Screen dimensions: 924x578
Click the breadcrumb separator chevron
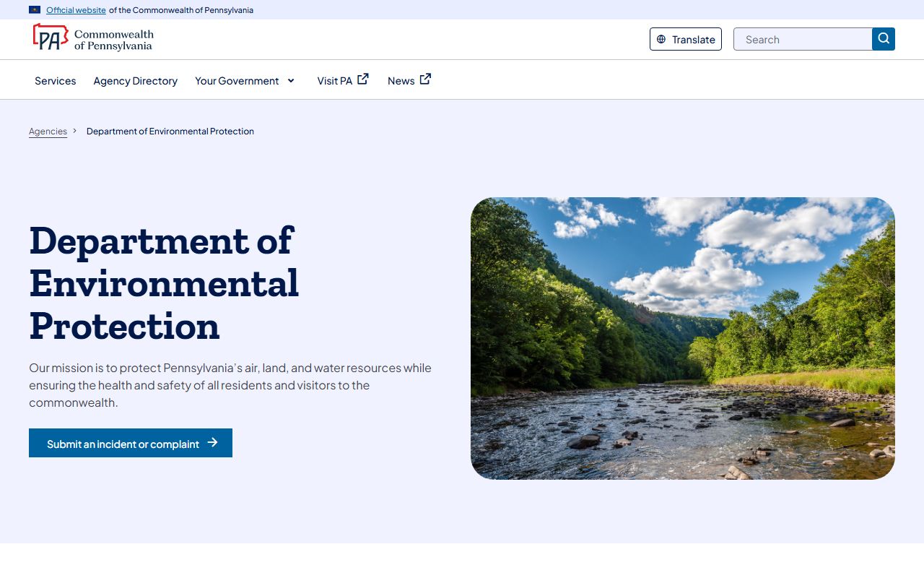point(75,131)
